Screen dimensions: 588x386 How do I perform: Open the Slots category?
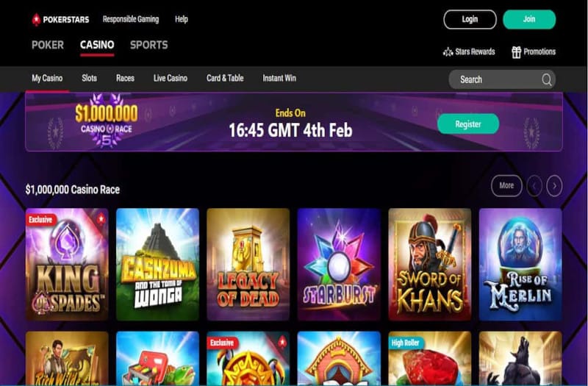(89, 78)
